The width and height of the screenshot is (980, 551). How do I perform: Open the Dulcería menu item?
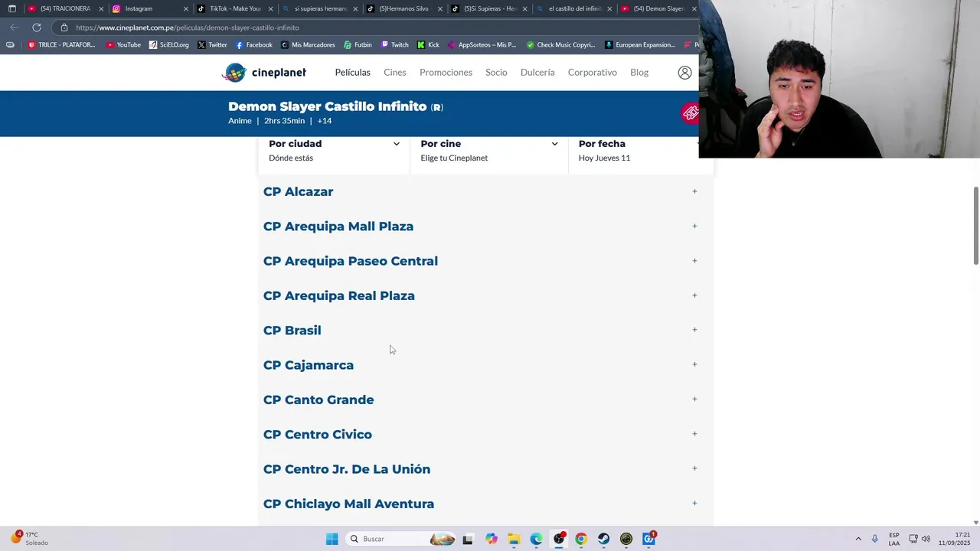(x=537, y=73)
